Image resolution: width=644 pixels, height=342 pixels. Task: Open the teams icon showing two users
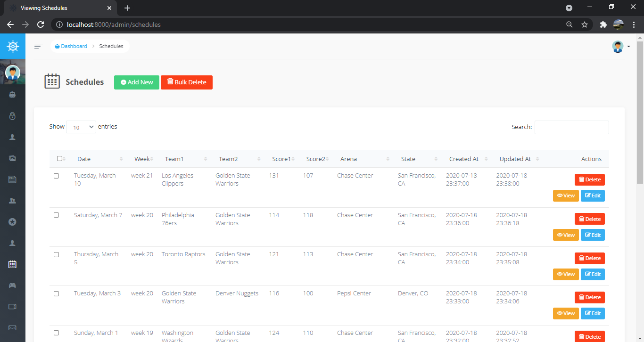click(x=12, y=201)
